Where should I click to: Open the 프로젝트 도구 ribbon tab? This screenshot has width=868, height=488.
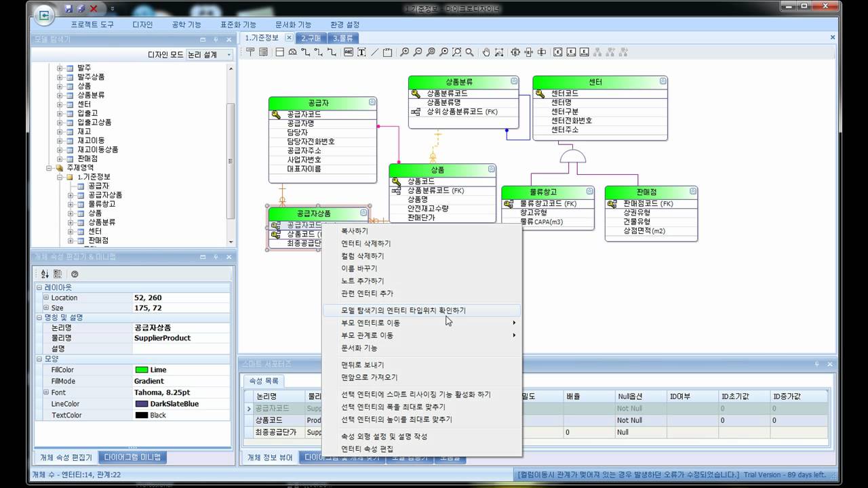tap(92, 24)
